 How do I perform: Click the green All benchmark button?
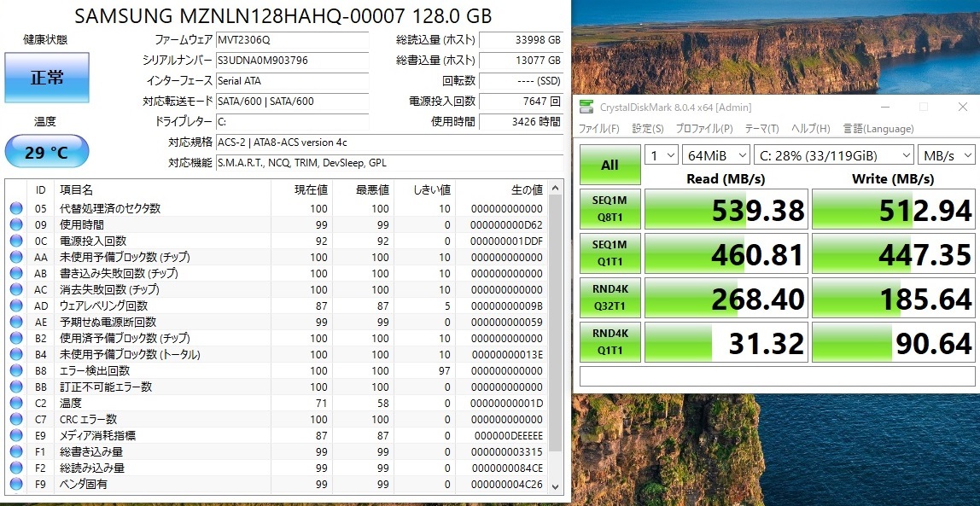(x=610, y=165)
